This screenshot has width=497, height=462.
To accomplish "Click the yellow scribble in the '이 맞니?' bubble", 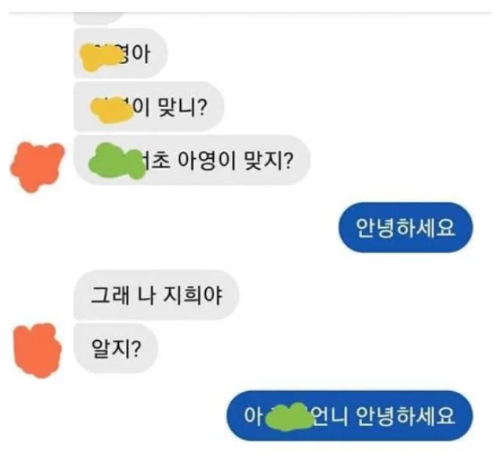I will tap(111, 110).
